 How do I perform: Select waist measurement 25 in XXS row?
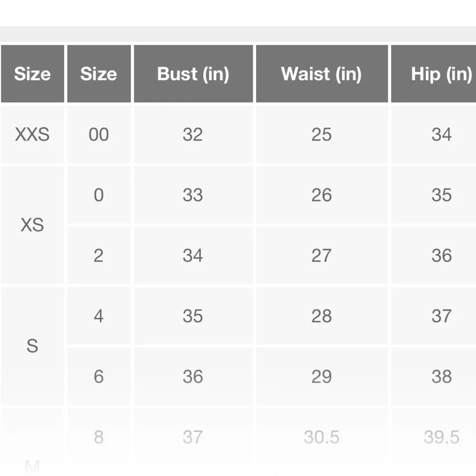pyautogui.click(x=321, y=135)
